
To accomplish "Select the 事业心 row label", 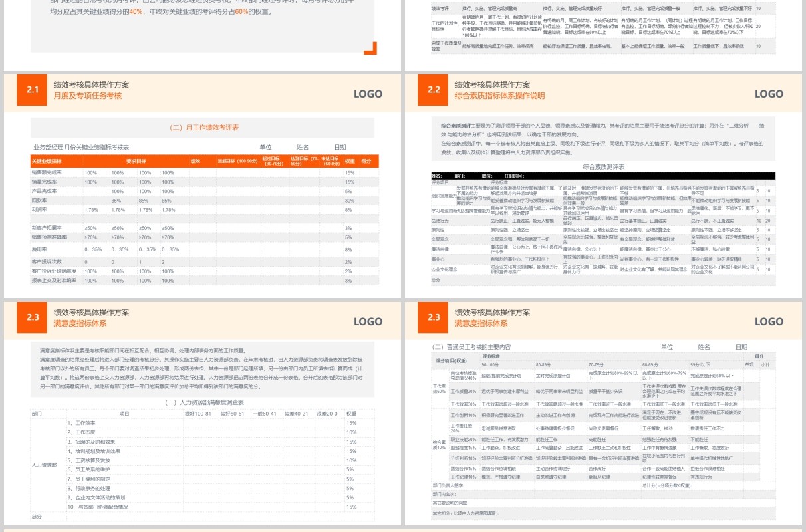I will pyautogui.click(x=438, y=259).
